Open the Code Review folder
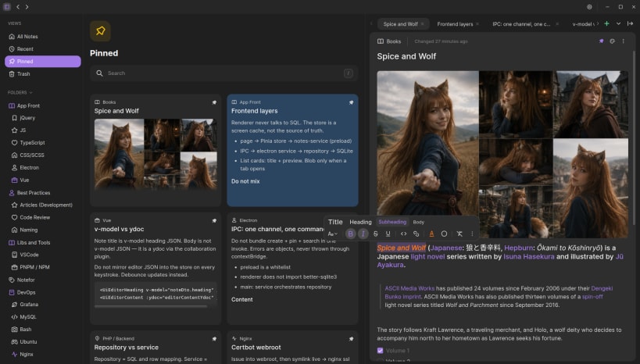Image resolution: width=640 pixels, height=364 pixels. (43, 217)
